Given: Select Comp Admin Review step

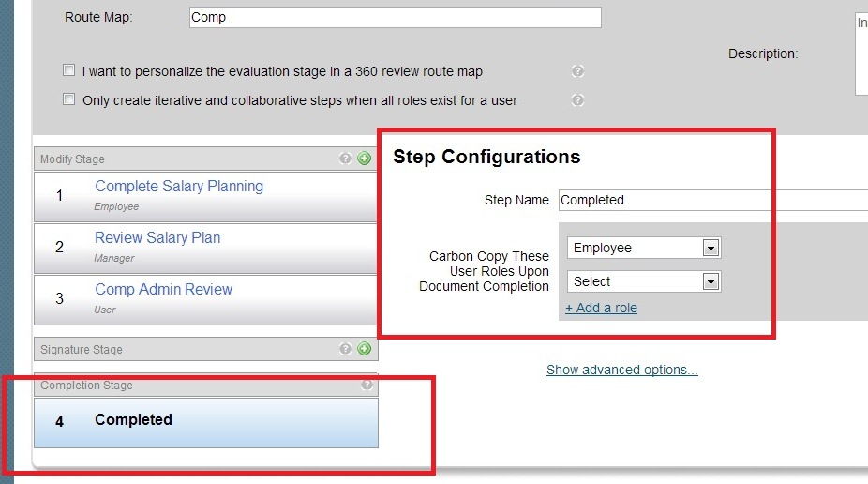Looking at the screenshot, I should click(x=205, y=299).
